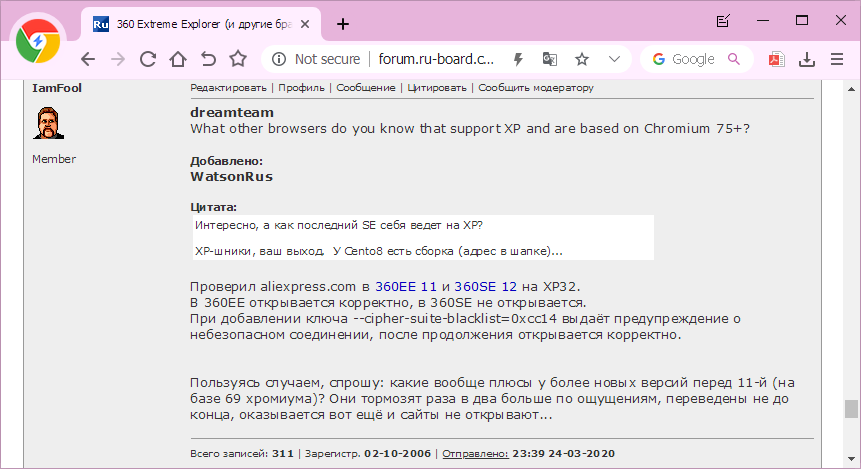
Task: Open a new tab with plus button
Action: [343, 24]
